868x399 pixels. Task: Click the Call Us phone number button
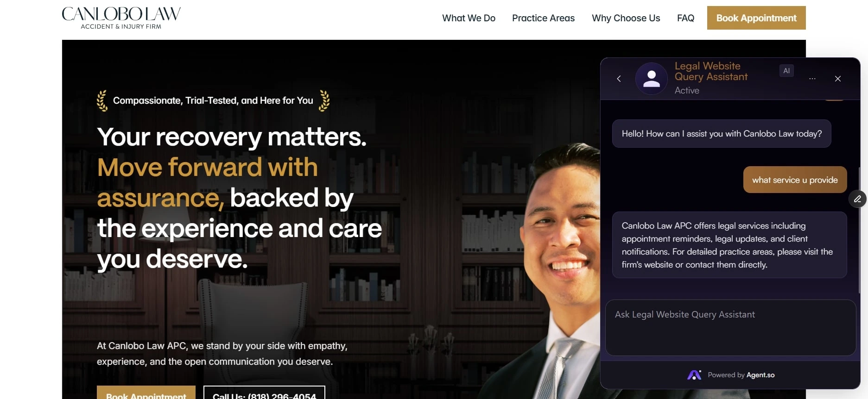tap(264, 393)
